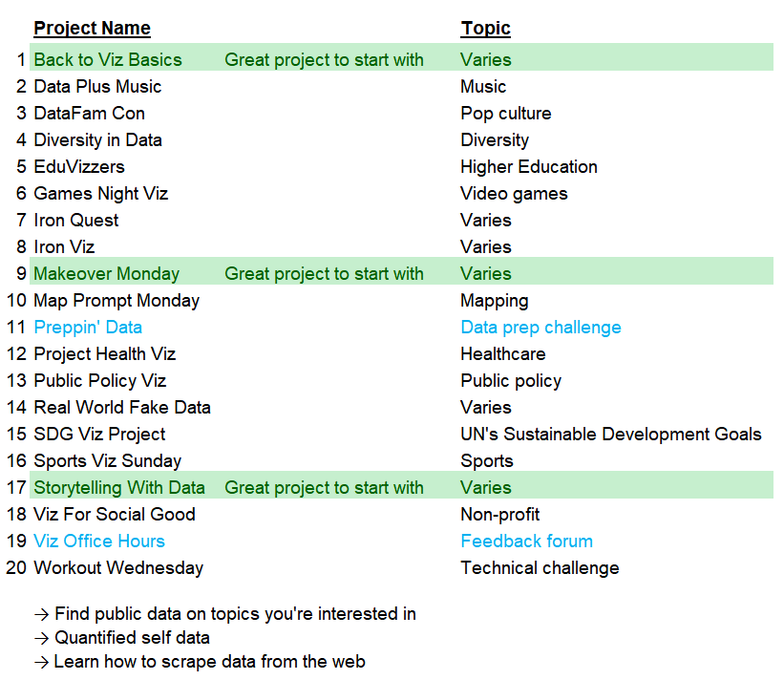784x680 pixels.
Task: Select the SDG Viz Project name
Action: (x=99, y=434)
